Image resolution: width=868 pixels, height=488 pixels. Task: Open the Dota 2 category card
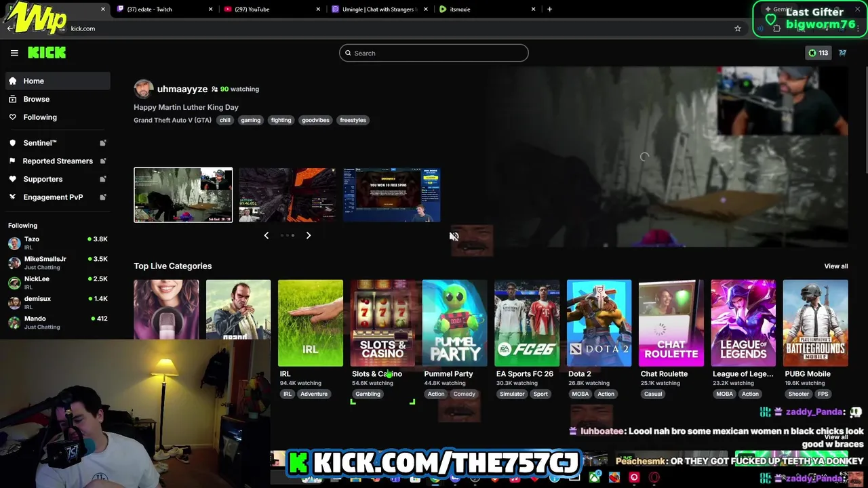click(x=599, y=323)
